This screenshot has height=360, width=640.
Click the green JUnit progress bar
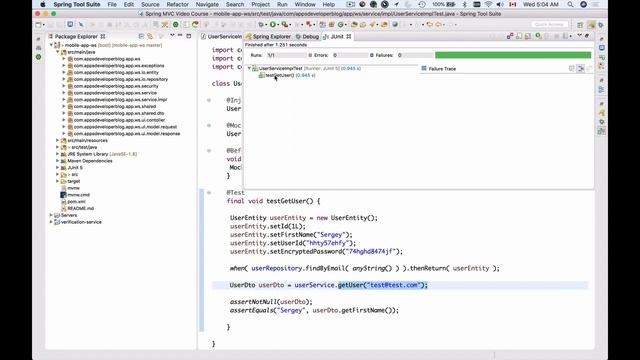point(513,55)
